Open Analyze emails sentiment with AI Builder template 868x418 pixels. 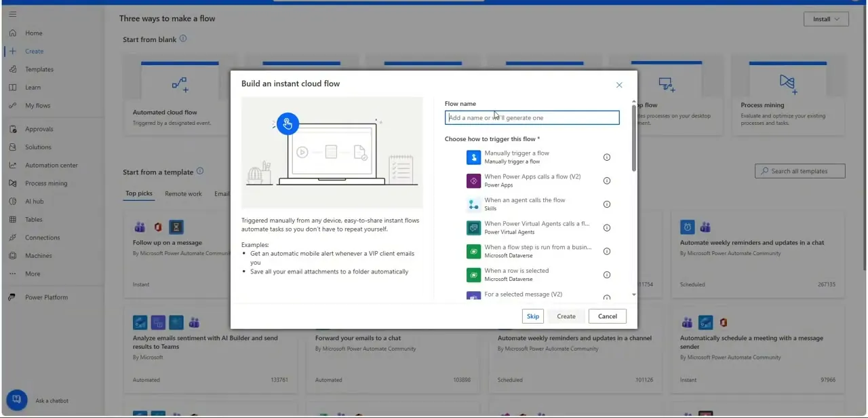pyautogui.click(x=211, y=349)
